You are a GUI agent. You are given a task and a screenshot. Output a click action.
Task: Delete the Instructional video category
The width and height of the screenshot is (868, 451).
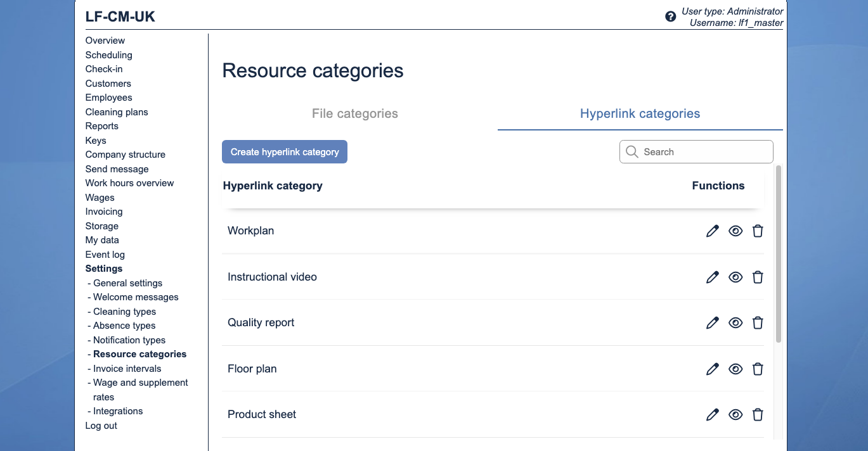click(x=758, y=277)
